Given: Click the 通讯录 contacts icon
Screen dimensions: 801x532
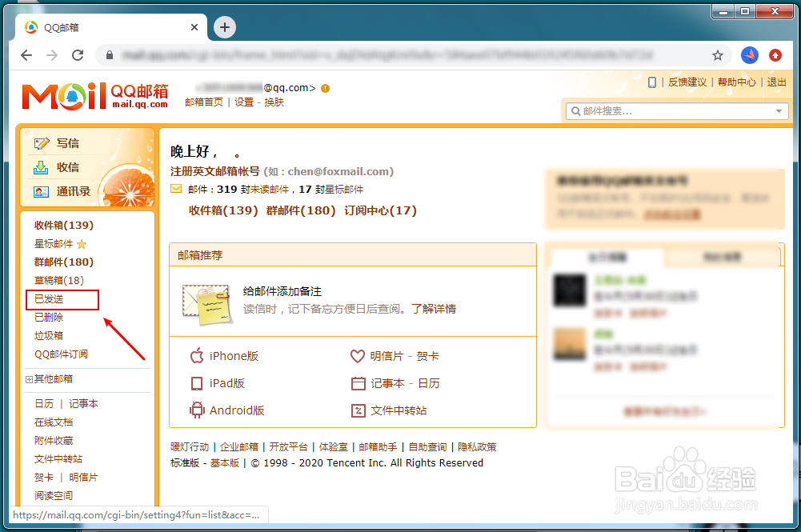Looking at the screenshot, I should (41, 192).
